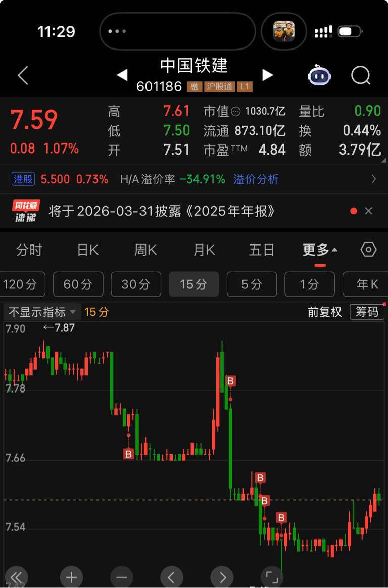Viewport: 388px width, 588px height.
Task: Open the profile avatar in status bar
Action: tap(284, 31)
